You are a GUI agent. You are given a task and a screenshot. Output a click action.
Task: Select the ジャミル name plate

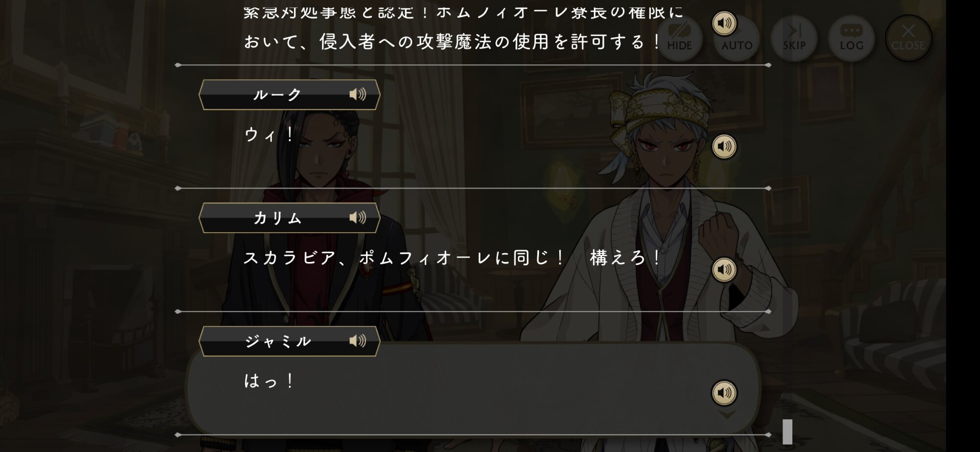click(x=290, y=341)
